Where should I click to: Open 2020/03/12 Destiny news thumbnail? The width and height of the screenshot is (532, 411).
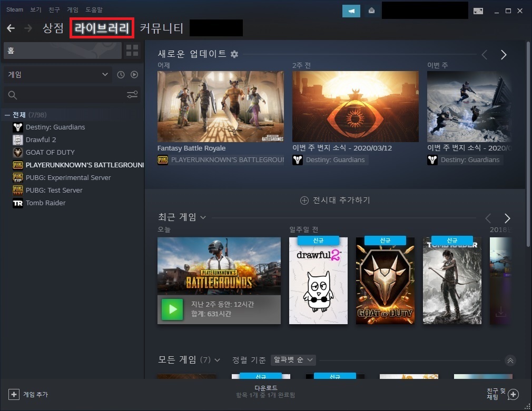coord(355,106)
